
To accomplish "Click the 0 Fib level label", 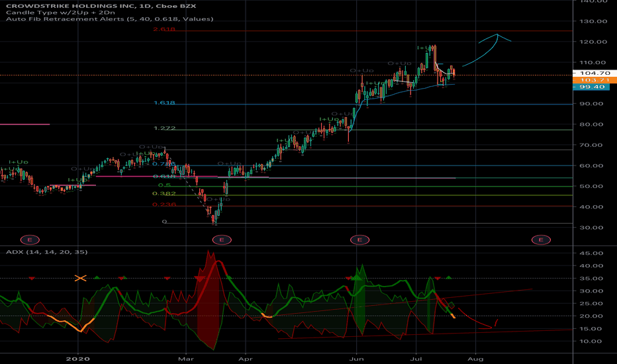I will [x=164, y=222].
